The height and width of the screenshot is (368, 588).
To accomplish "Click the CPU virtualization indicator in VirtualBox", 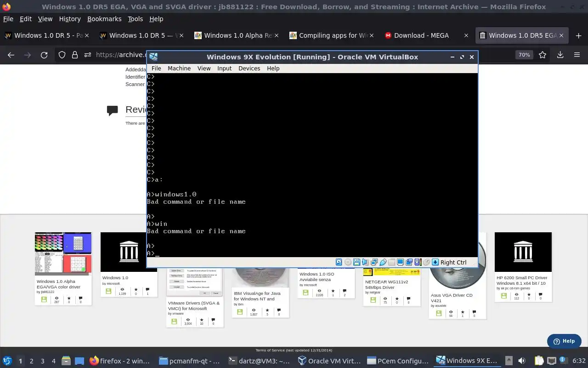I will click(x=418, y=262).
